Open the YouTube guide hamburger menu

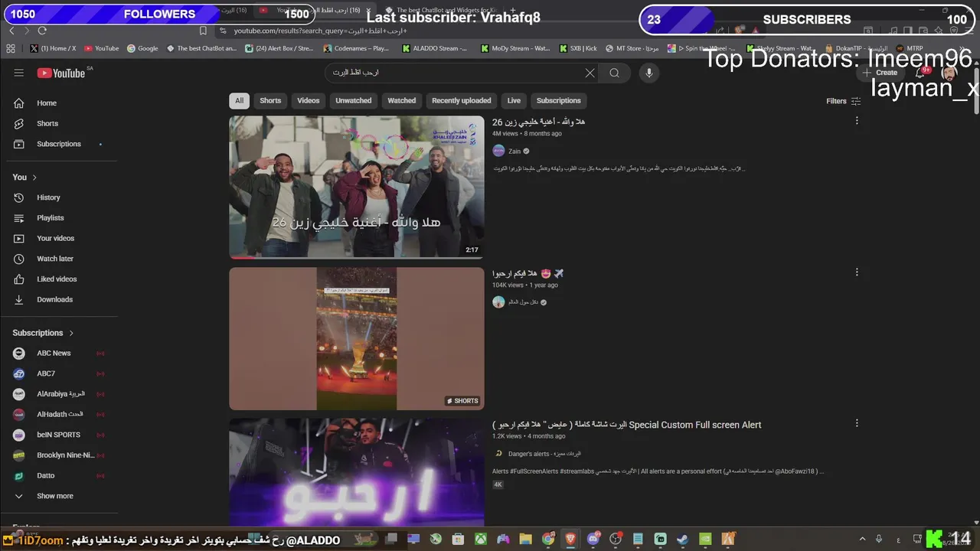pyautogui.click(x=18, y=73)
